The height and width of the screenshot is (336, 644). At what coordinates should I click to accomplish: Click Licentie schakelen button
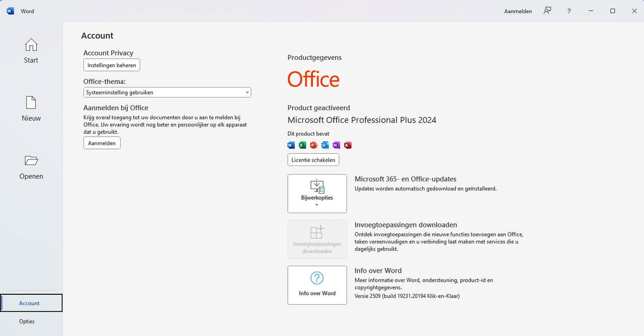click(313, 160)
